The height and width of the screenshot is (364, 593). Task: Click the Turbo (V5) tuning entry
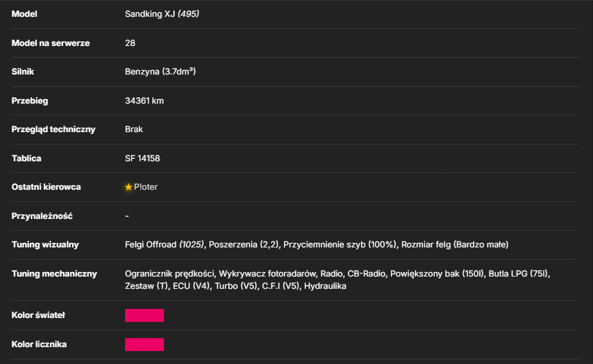click(x=236, y=286)
